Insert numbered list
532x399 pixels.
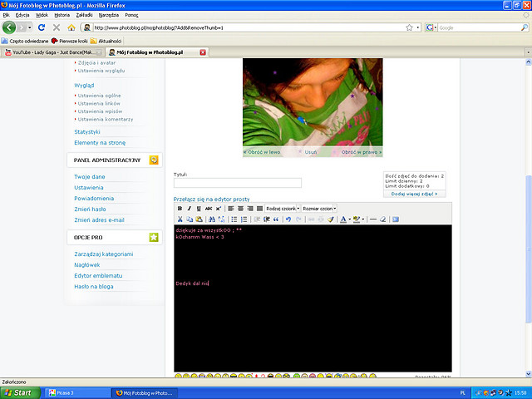[x=244, y=219]
